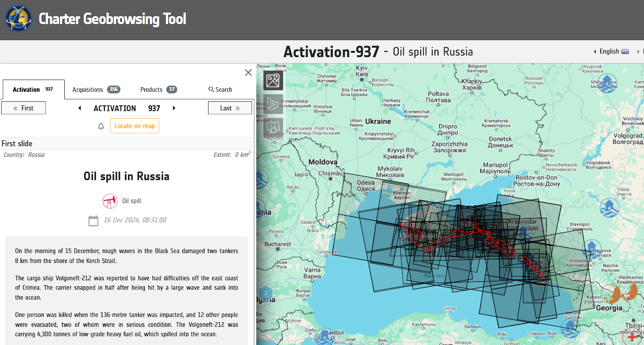Click the landslide marker near Kutaisi

[611, 294]
